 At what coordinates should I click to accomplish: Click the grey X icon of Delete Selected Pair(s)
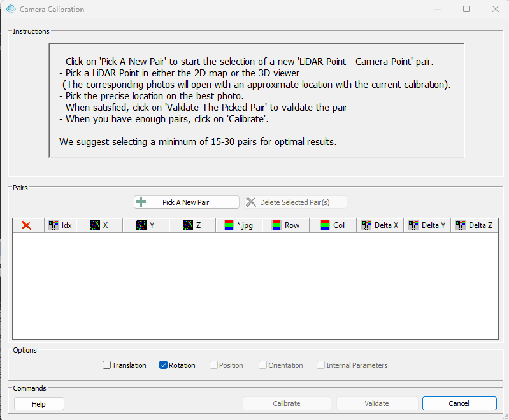click(x=250, y=202)
